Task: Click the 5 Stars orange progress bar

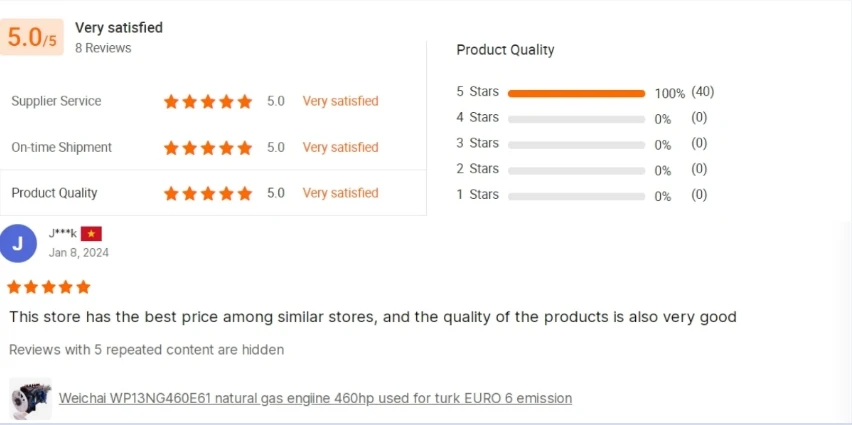Action: point(576,93)
